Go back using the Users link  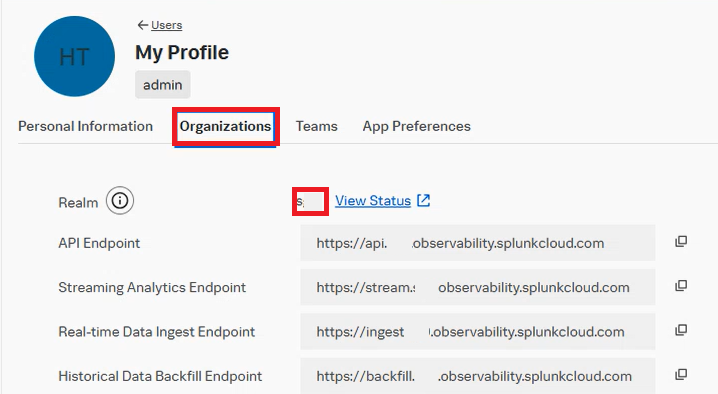point(166,25)
